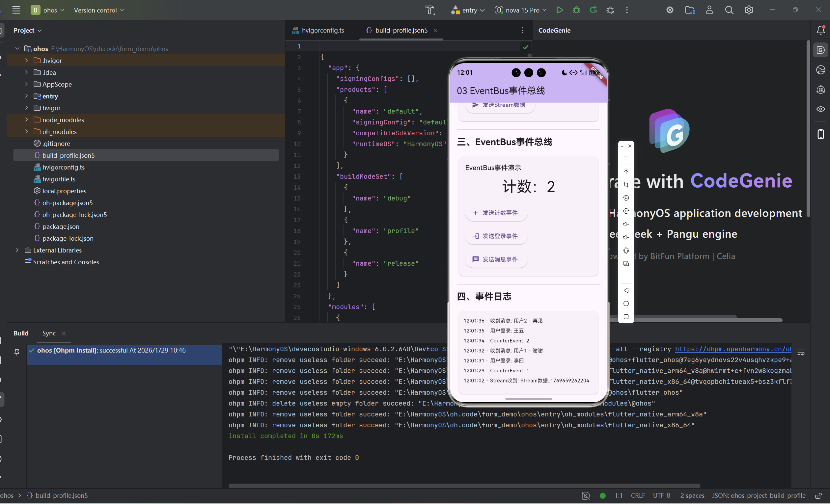
Task: Toggle read-only lock icon in status bar
Action: click(818, 495)
